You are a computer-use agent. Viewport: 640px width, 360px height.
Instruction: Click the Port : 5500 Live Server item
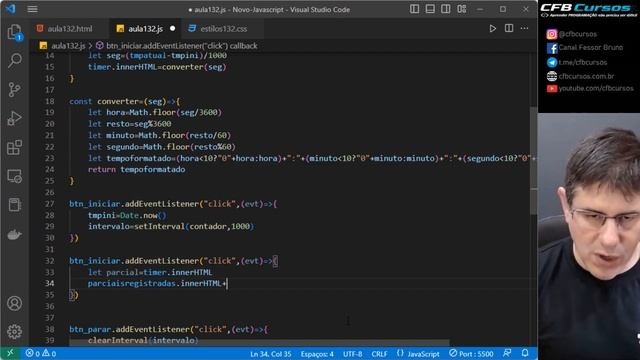(471, 354)
